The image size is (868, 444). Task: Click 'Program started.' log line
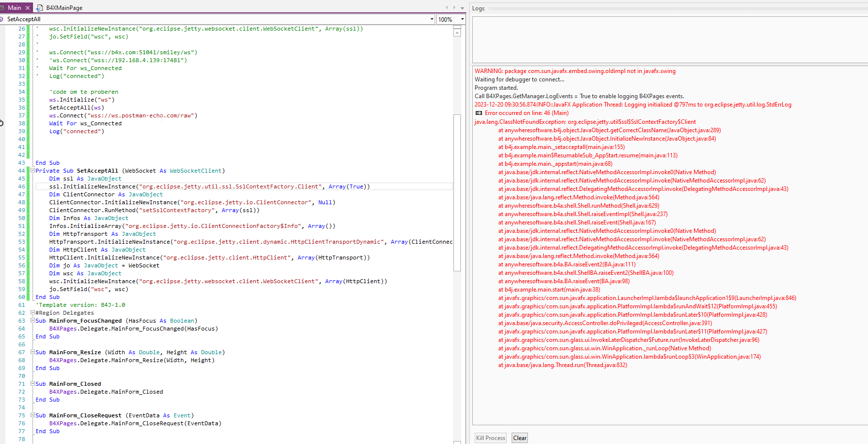pyautogui.click(x=496, y=88)
